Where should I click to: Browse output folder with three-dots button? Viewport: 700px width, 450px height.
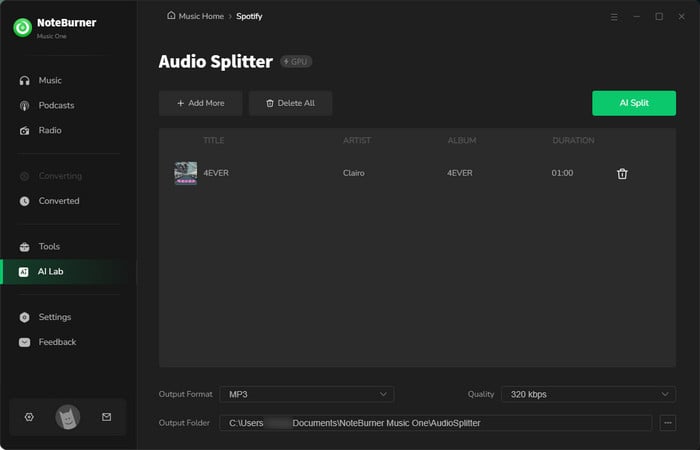pos(668,423)
